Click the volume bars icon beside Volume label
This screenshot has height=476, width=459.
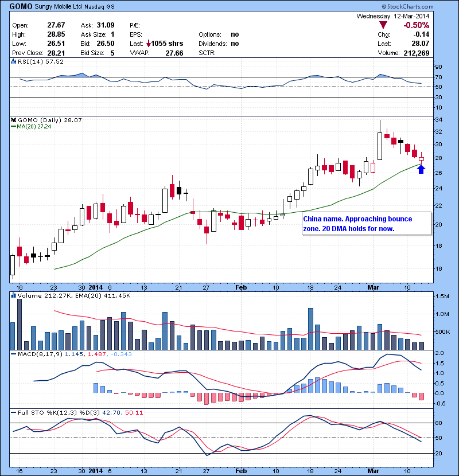[x=13, y=295]
